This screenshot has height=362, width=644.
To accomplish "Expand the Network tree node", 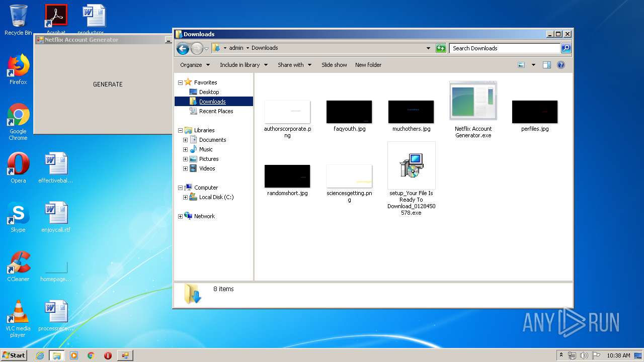I will [180, 216].
